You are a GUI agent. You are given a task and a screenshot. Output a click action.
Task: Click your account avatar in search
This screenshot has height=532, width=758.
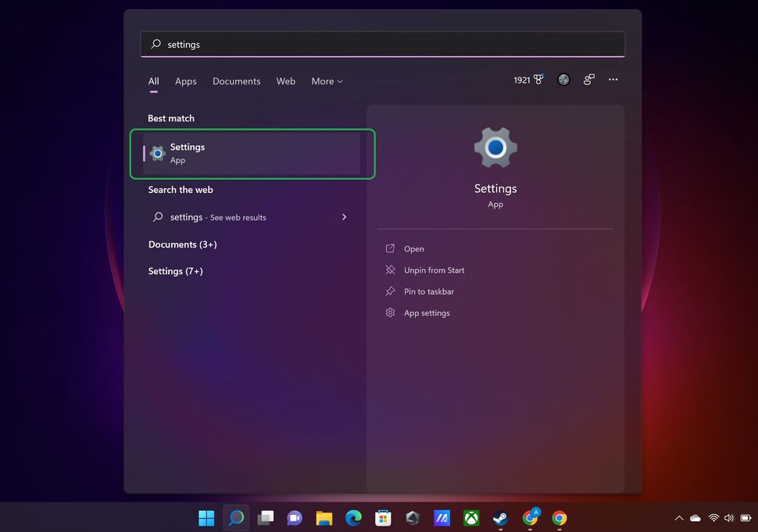pyautogui.click(x=563, y=79)
